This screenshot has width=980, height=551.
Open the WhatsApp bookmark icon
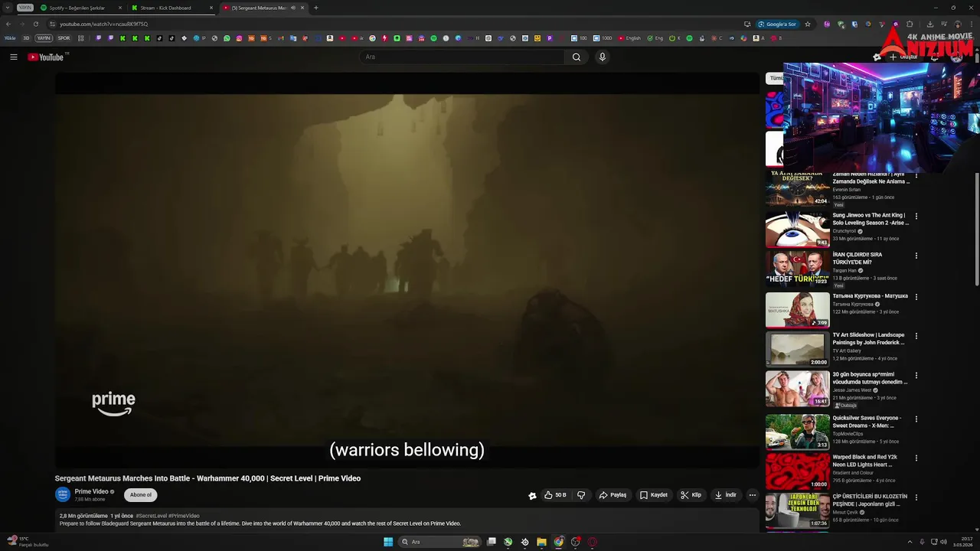click(227, 38)
